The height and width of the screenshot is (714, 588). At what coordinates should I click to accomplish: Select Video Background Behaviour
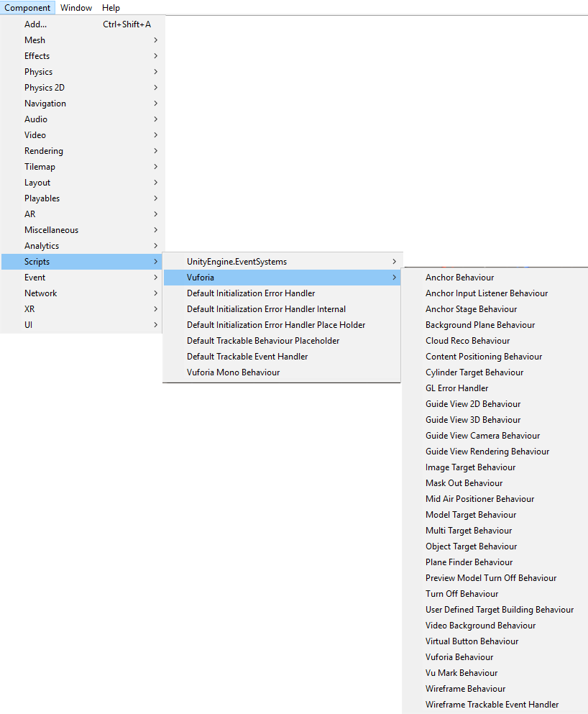tap(495, 626)
